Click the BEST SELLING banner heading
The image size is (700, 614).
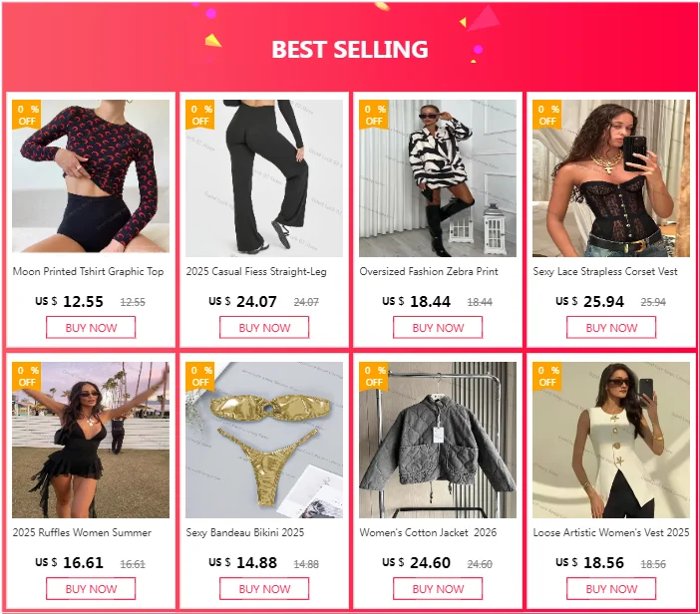tap(350, 49)
